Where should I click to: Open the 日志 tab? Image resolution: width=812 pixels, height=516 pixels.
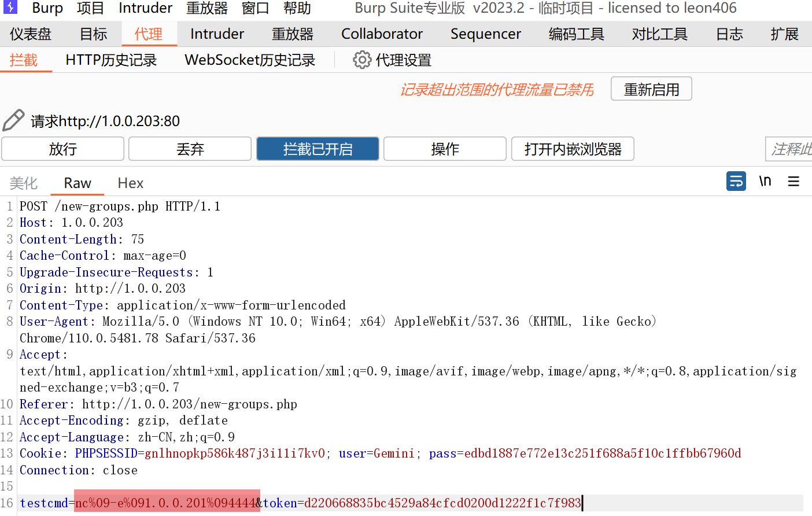click(x=729, y=34)
